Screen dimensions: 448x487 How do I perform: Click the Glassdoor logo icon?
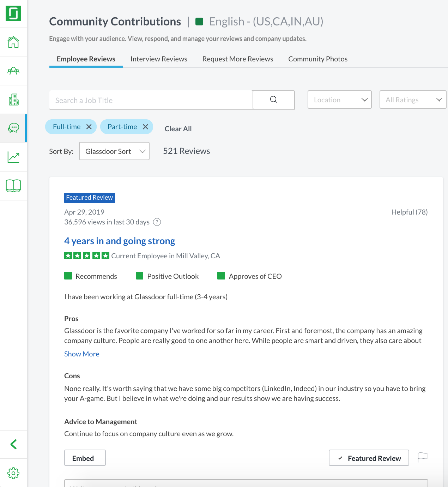[x=13, y=13]
